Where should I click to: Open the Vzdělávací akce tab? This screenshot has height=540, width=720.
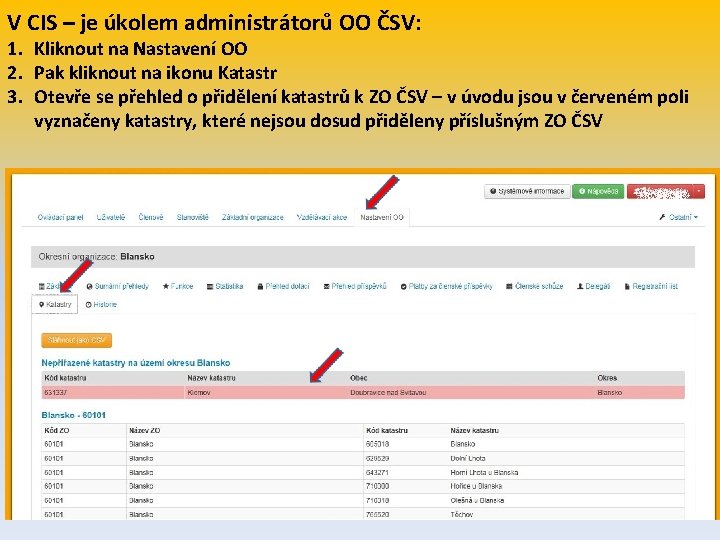click(321, 217)
